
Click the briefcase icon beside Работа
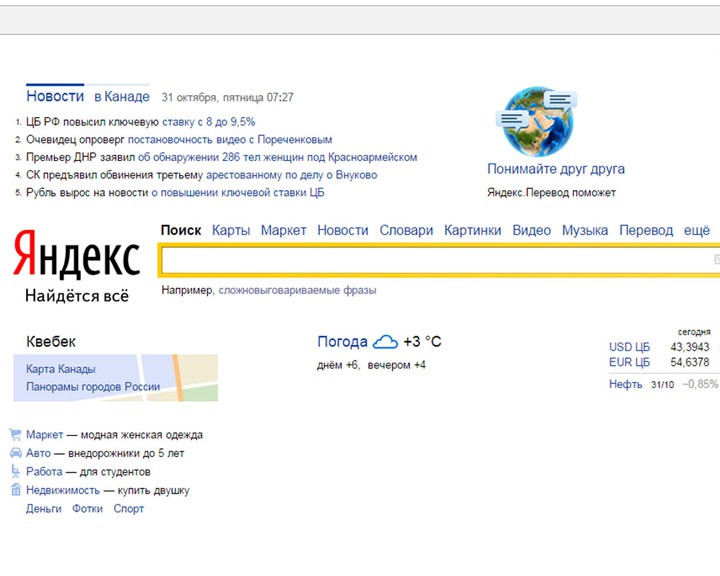pos(15,471)
